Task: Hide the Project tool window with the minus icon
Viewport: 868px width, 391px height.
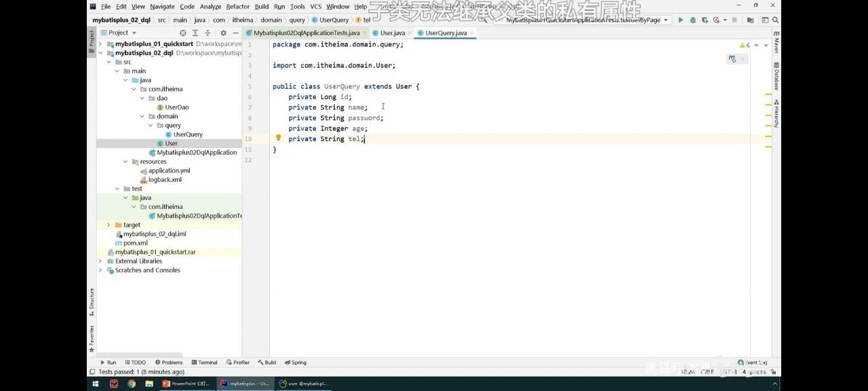Action: tap(235, 33)
